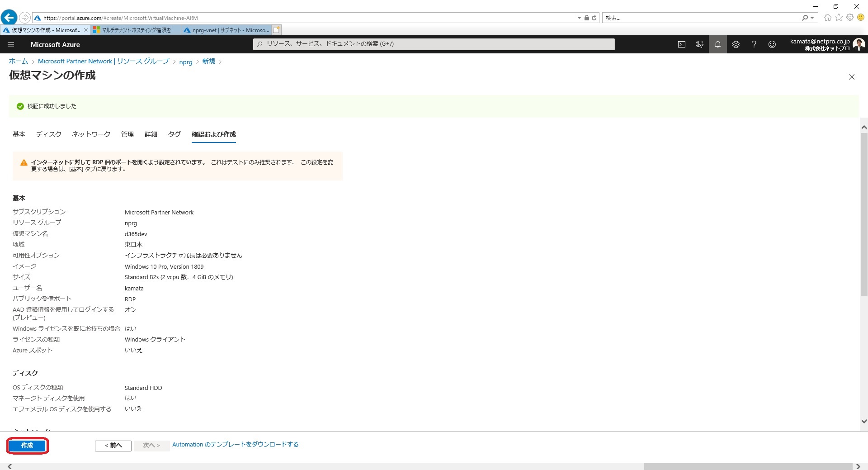The image size is (868, 470).
Task: Open the directory and subscription filter icon
Action: click(699, 44)
